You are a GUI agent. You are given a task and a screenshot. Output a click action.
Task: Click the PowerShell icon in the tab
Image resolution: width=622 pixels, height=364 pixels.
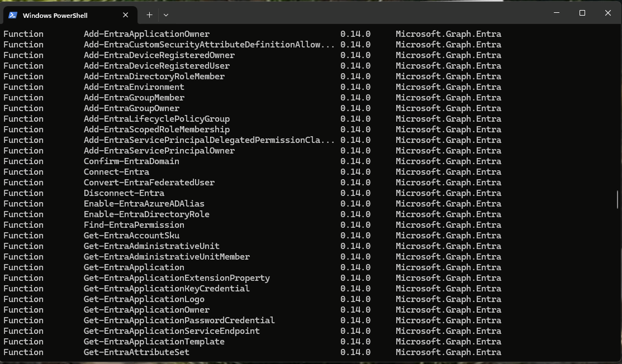[x=13, y=15]
